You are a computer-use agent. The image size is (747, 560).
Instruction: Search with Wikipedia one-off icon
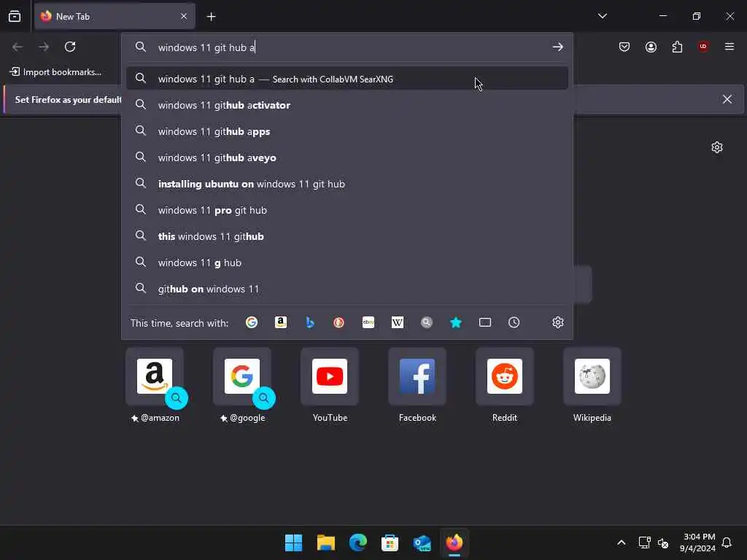398,322
